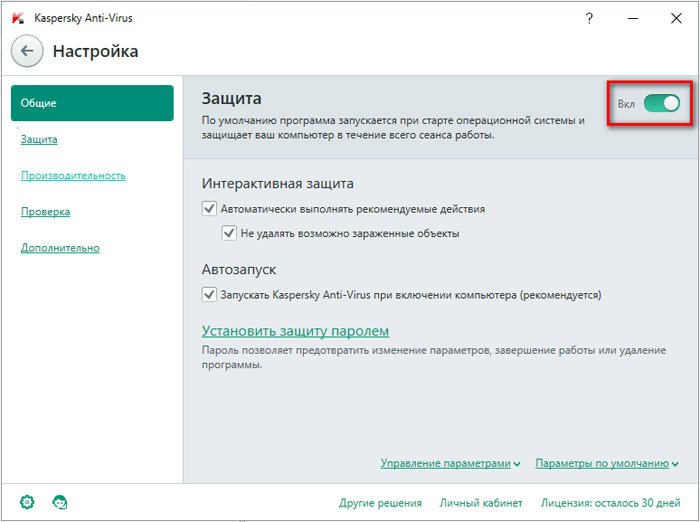
Task: Open the Личный кабинет link
Action: pos(481,503)
